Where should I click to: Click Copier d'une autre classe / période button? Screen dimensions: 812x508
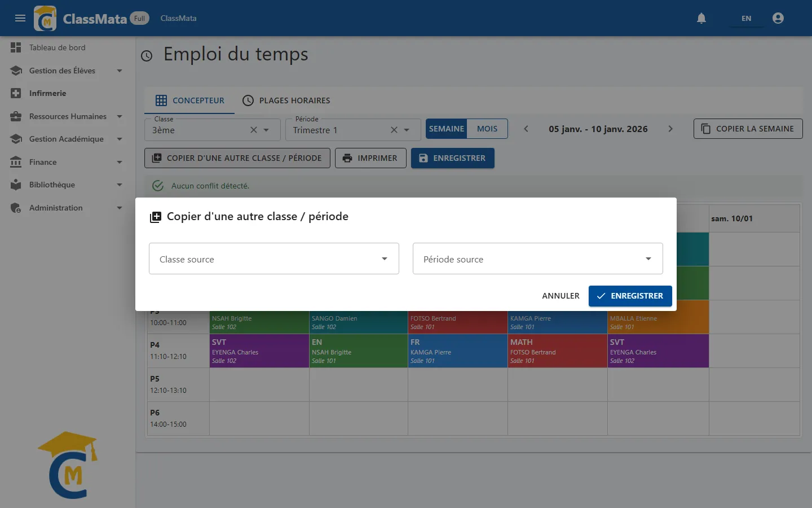(x=237, y=158)
